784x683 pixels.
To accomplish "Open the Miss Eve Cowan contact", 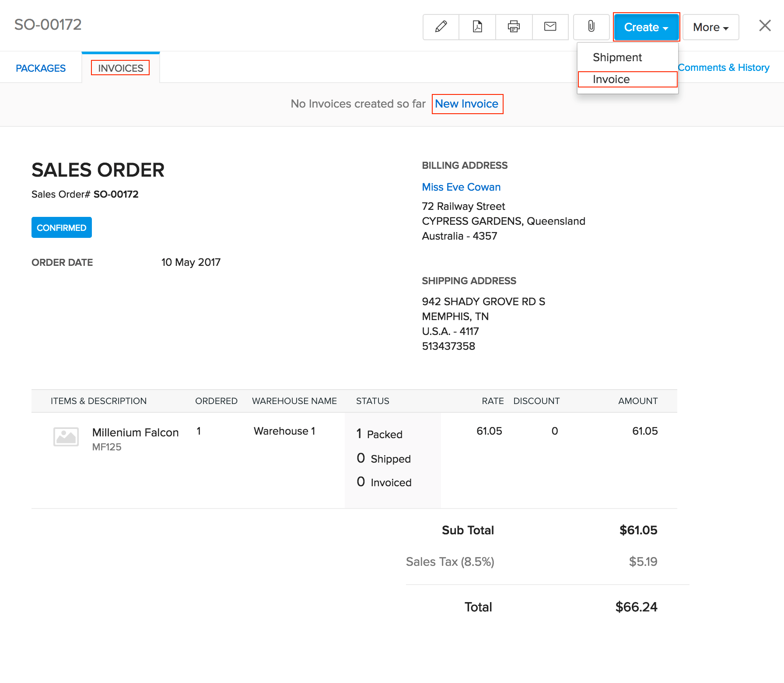I will pyautogui.click(x=461, y=187).
